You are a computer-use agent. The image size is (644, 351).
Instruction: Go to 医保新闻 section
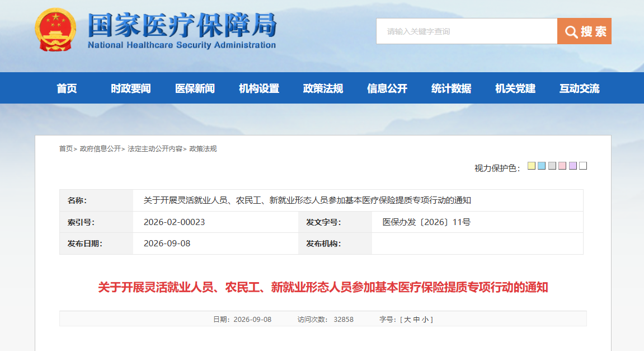coord(195,88)
